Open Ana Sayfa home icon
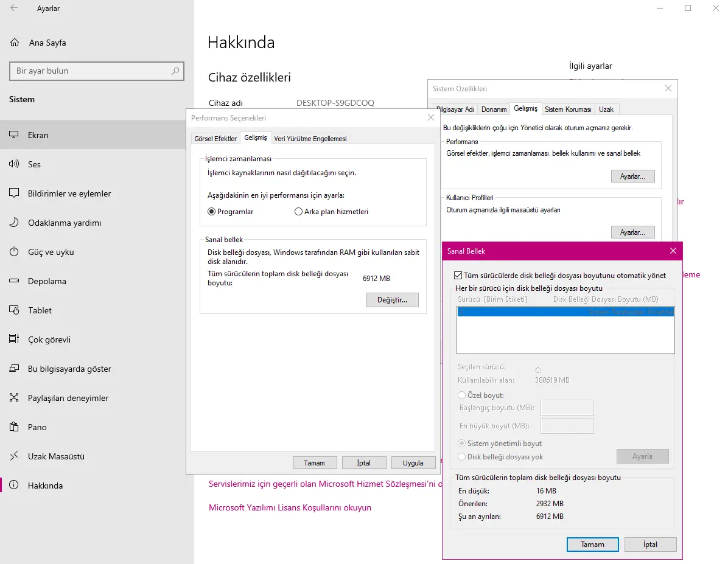This screenshot has width=728, height=564. [x=15, y=43]
